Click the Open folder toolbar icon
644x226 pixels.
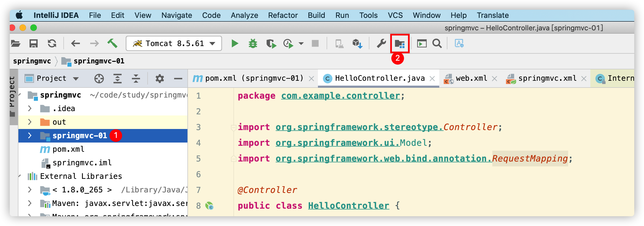[x=15, y=43]
